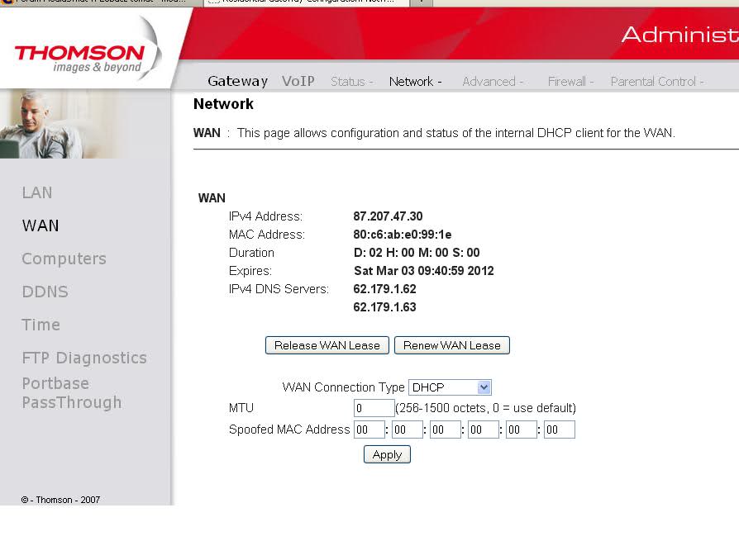Open the Firewall menu

pyautogui.click(x=570, y=82)
